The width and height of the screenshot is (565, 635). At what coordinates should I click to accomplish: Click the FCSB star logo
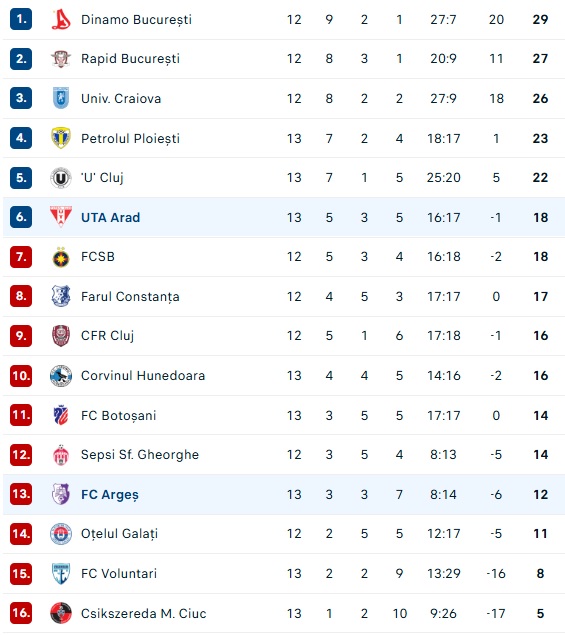(x=61, y=257)
